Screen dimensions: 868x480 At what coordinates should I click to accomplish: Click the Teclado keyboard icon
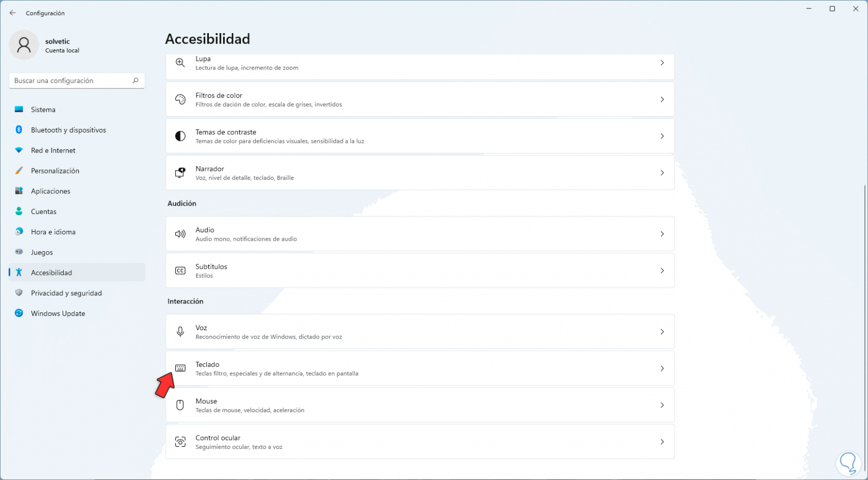180,368
